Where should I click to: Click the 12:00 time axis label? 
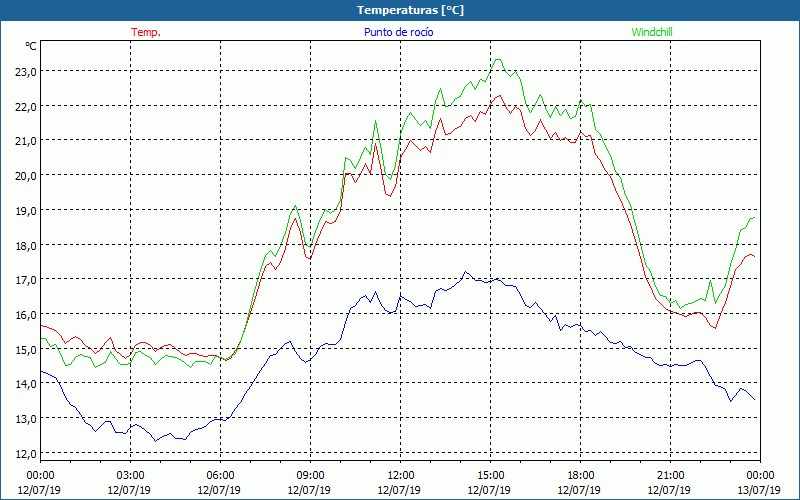tap(401, 475)
